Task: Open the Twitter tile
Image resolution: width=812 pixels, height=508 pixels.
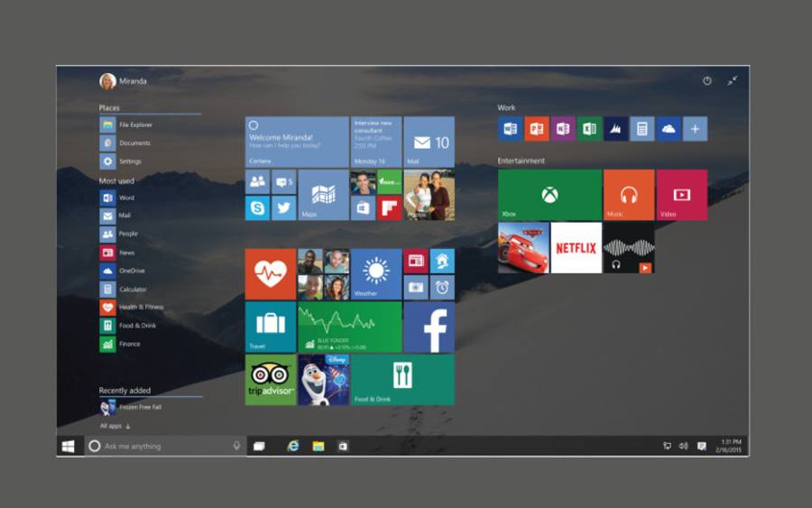Action: [x=284, y=208]
